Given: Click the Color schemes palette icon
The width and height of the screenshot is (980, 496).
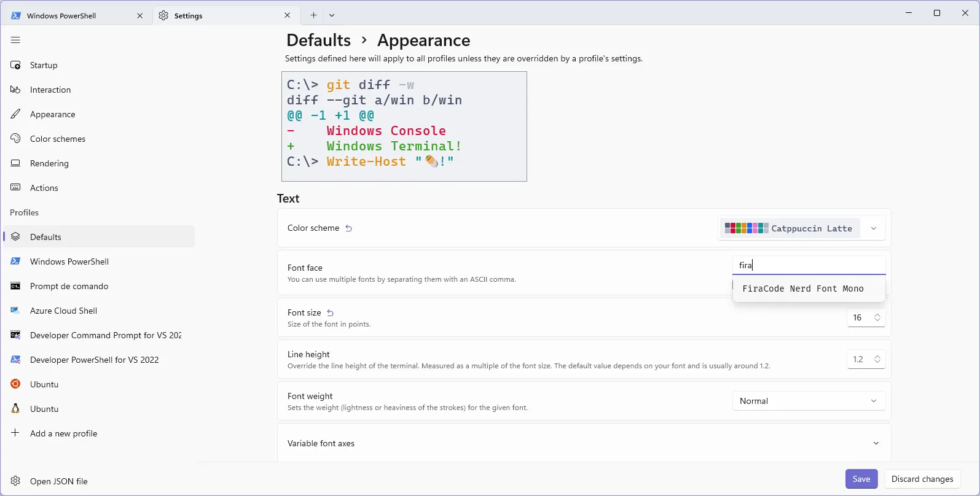Looking at the screenshot, I should [x=15, y=139].
